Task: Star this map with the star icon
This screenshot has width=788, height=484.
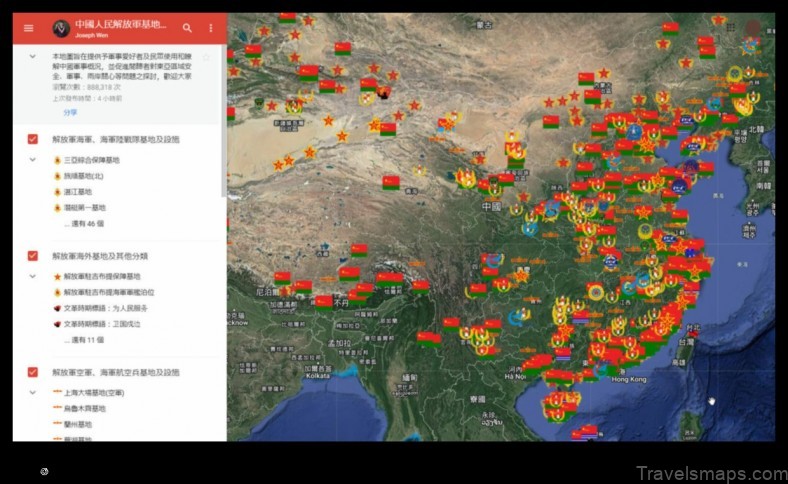Action: point(206,58)
